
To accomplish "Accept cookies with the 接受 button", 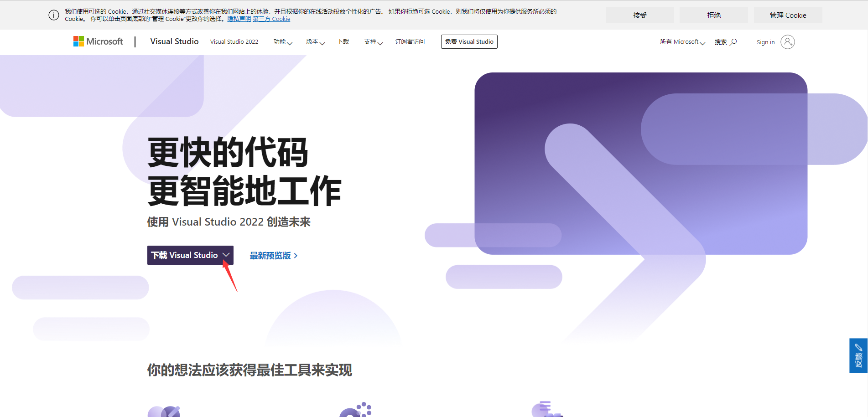I will (639, 15).
